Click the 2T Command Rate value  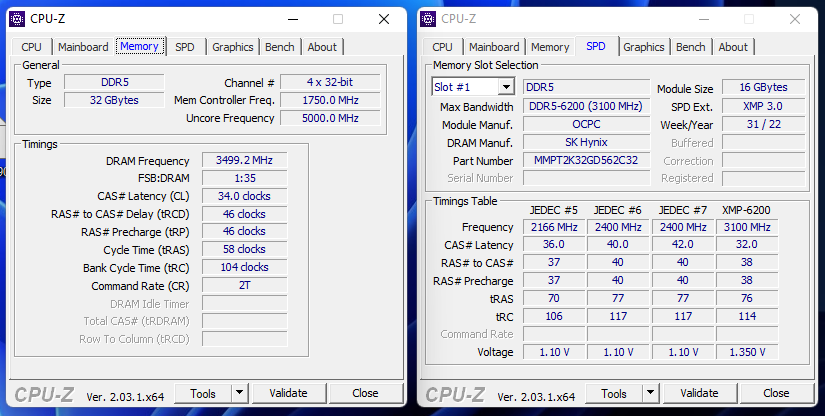point(244,286)
